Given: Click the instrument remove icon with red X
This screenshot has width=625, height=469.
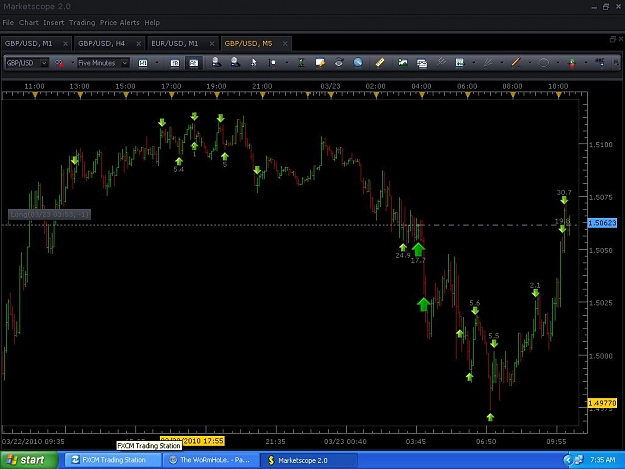Looking at the screenshot, I should 59,63.
